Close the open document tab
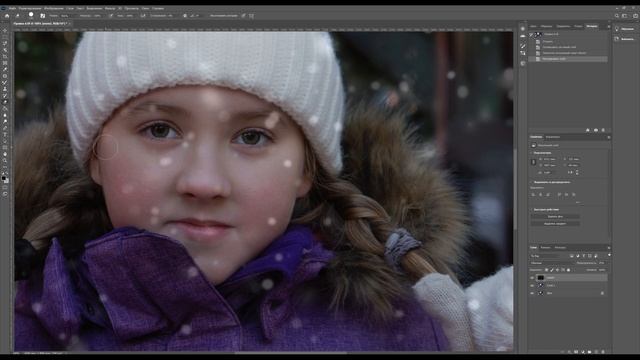 [69, 24]
